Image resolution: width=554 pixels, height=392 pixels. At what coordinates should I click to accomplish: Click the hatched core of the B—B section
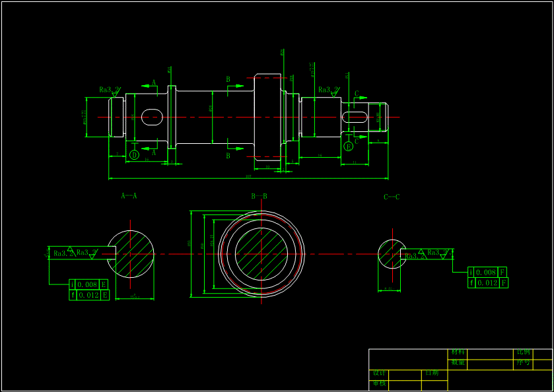[261, 254]
